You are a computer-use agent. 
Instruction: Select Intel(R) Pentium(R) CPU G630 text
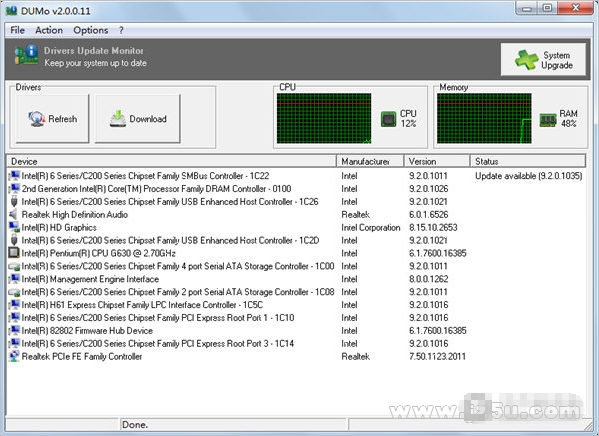click(99, 253)
